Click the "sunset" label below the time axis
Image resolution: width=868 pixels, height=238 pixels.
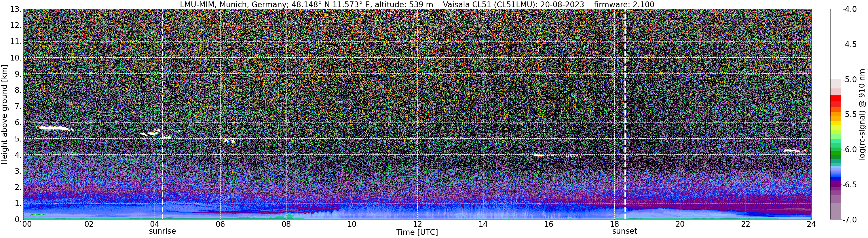pyautogui.click(x=625, y=231)
